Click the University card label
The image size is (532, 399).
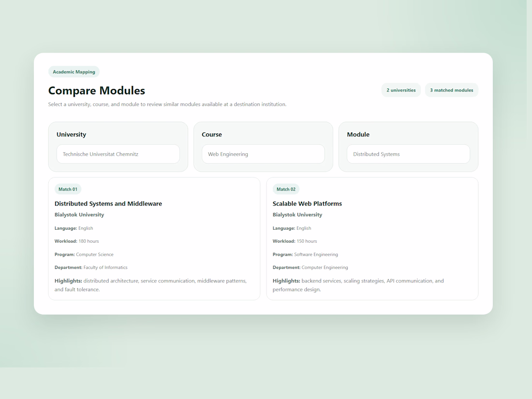click(71, 134)
